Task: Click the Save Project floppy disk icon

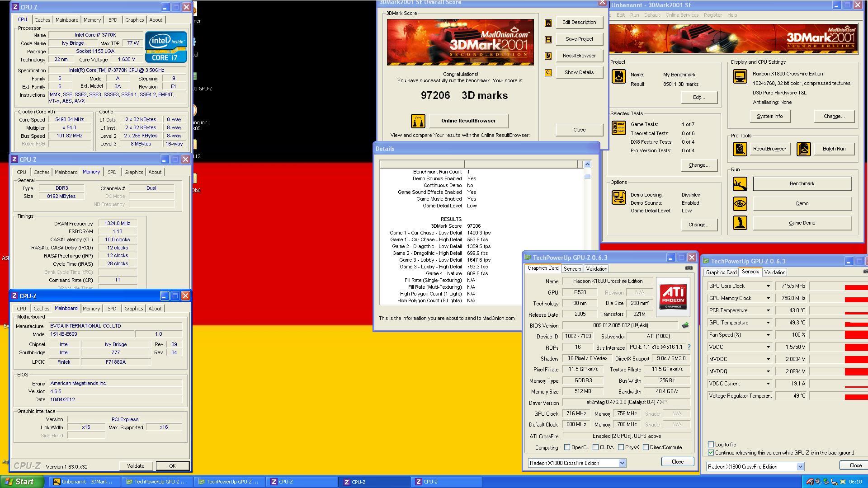Action: tap(548, 40)
